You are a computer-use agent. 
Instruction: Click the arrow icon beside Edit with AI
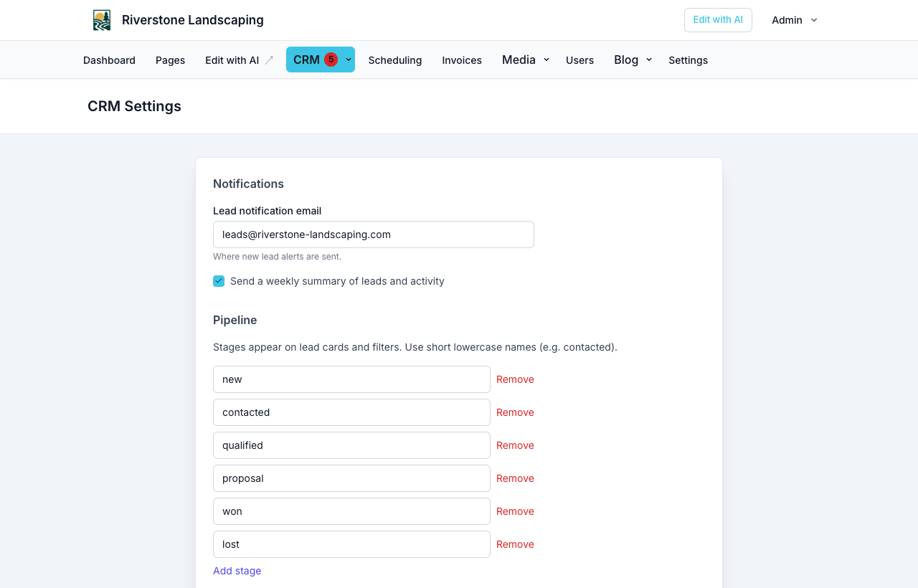pyautogui.click(x=269, y=60)
